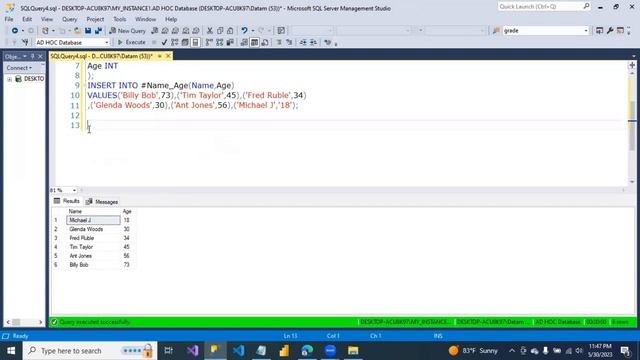640x360 pixels.
Task: Switch to the Messages tab
Action: tap(102, 202)
